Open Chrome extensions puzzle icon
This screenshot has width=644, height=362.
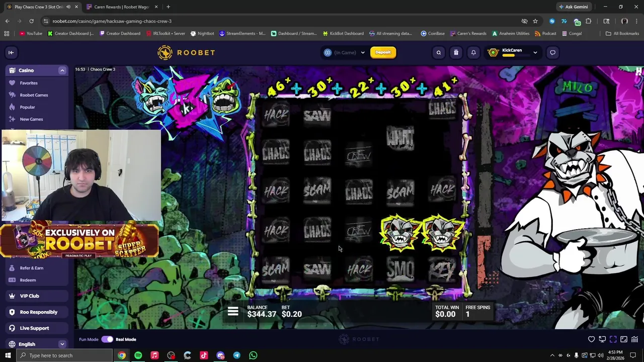coord(589,21)
